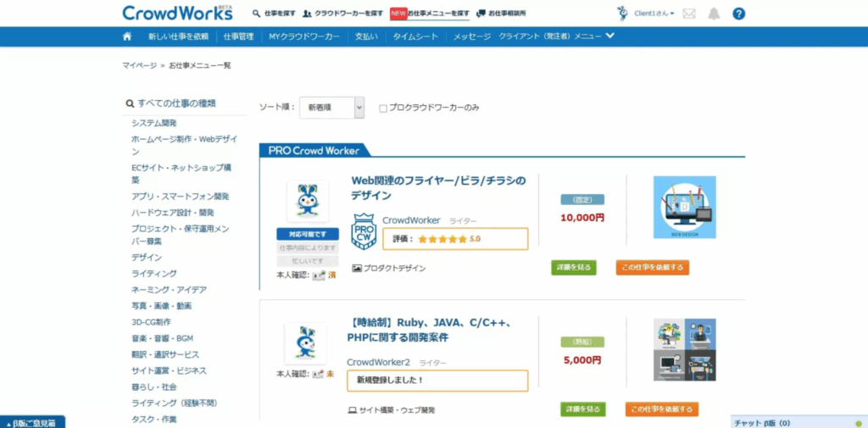Select システム開発 category in sidebar

pos(154,124)
